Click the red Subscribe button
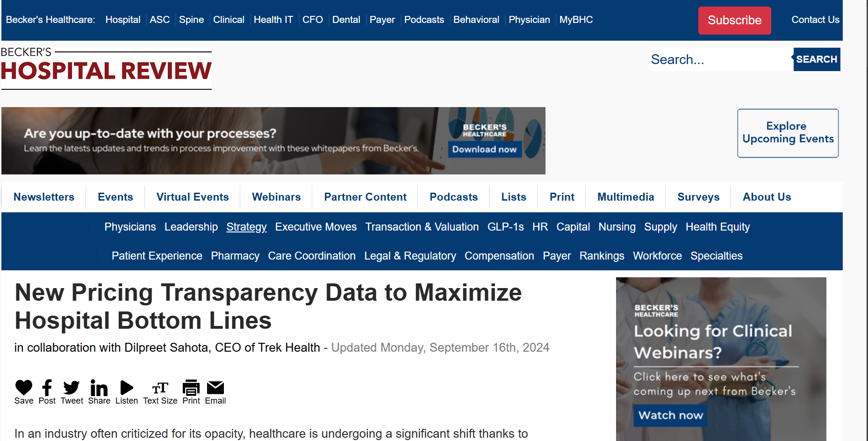Screen dimensions: 868x441 point(734,20)
